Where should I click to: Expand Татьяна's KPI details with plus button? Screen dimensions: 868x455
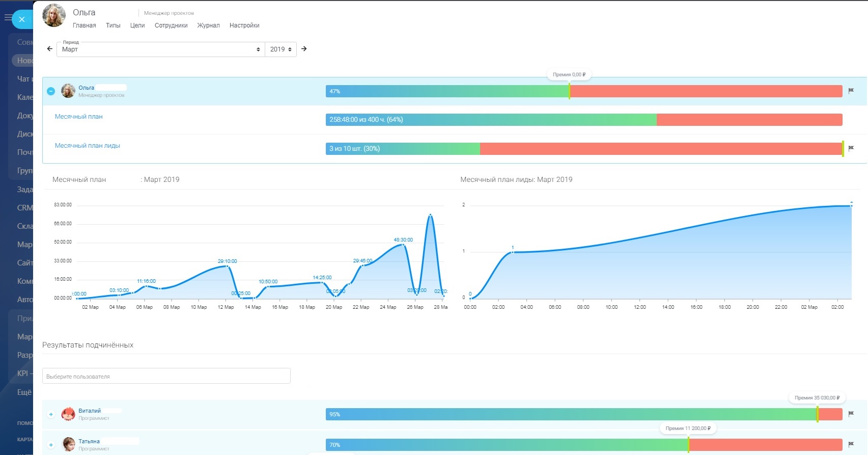(x=51, y=445)
